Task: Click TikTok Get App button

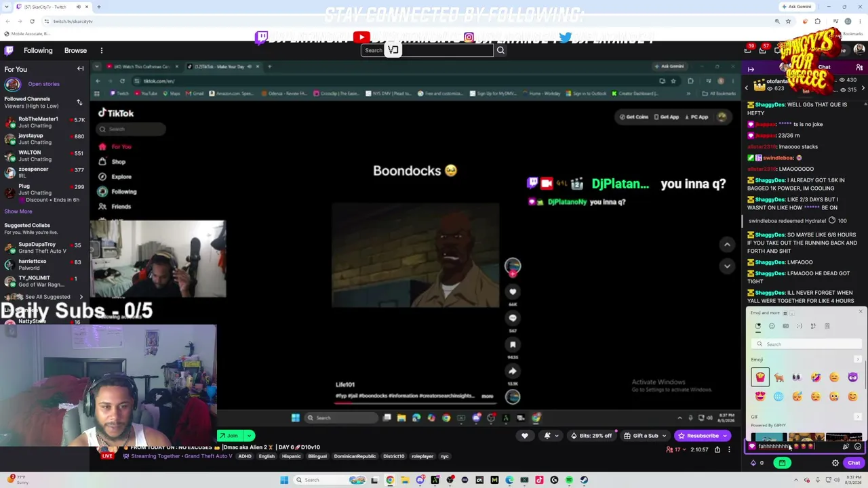Action: pos(666,117)
